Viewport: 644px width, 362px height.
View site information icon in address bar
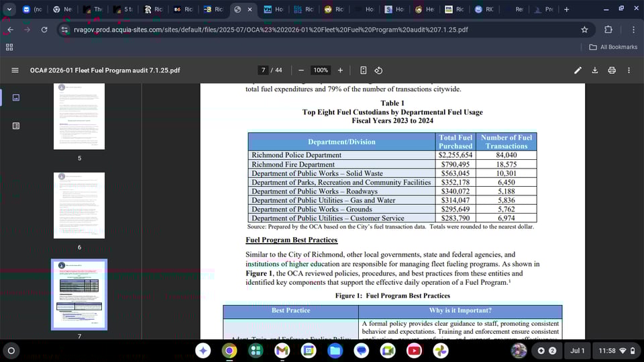(x=64, y=30)
